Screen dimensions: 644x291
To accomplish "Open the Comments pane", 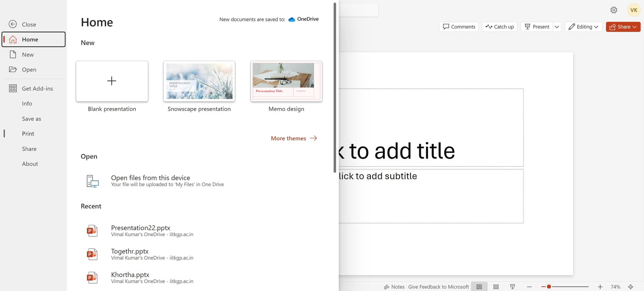I will click(x=458, y=27).
